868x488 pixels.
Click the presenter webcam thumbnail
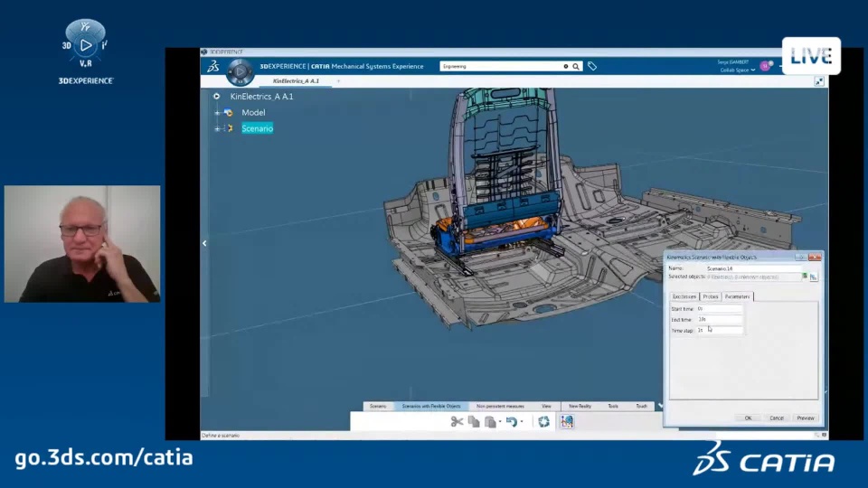pyautogui.click(x=82, y=244)
